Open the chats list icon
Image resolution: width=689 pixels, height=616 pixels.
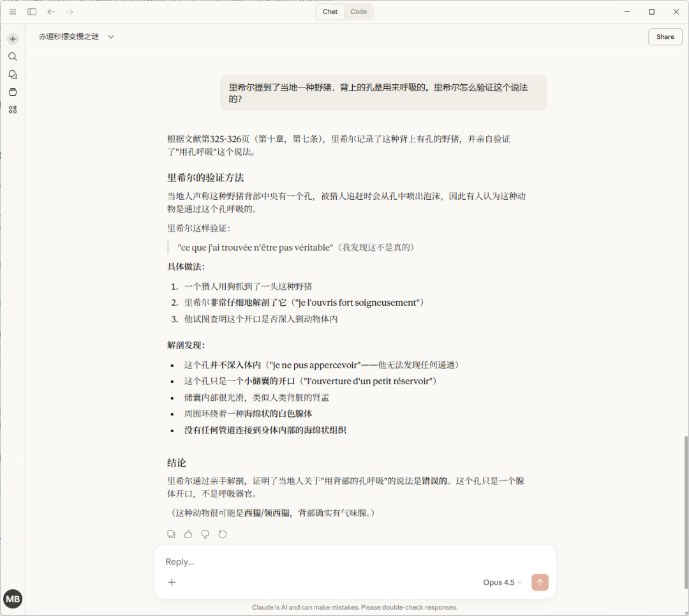(13, 74)
